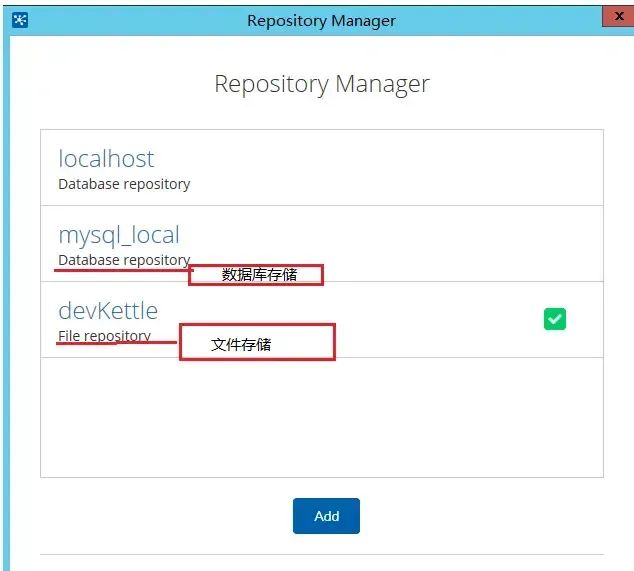This screenshot has width=634, height=571.
Task: Click the Add button
Action: point(326,516)
